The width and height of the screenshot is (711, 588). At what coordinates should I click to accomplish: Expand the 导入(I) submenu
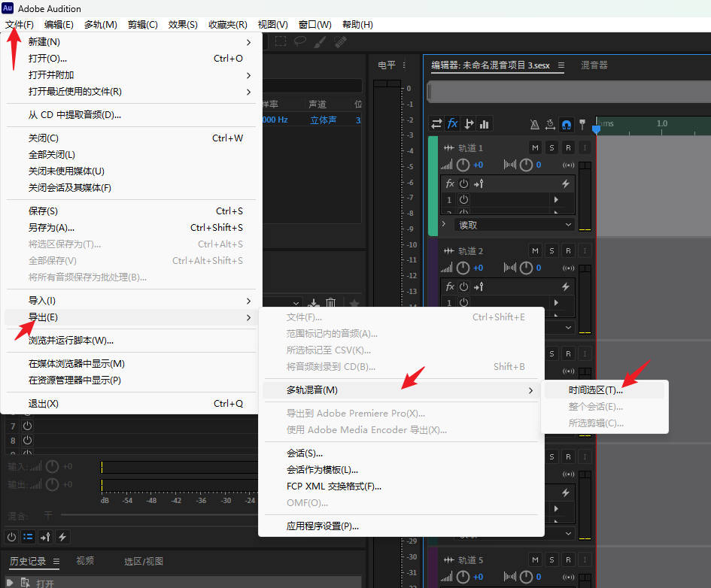132,301
